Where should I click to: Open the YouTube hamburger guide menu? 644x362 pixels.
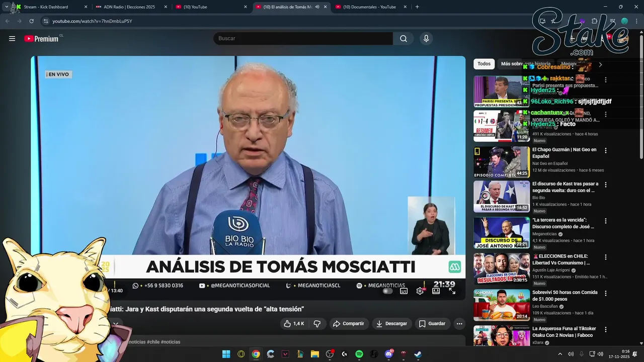[x=12, y=39]
